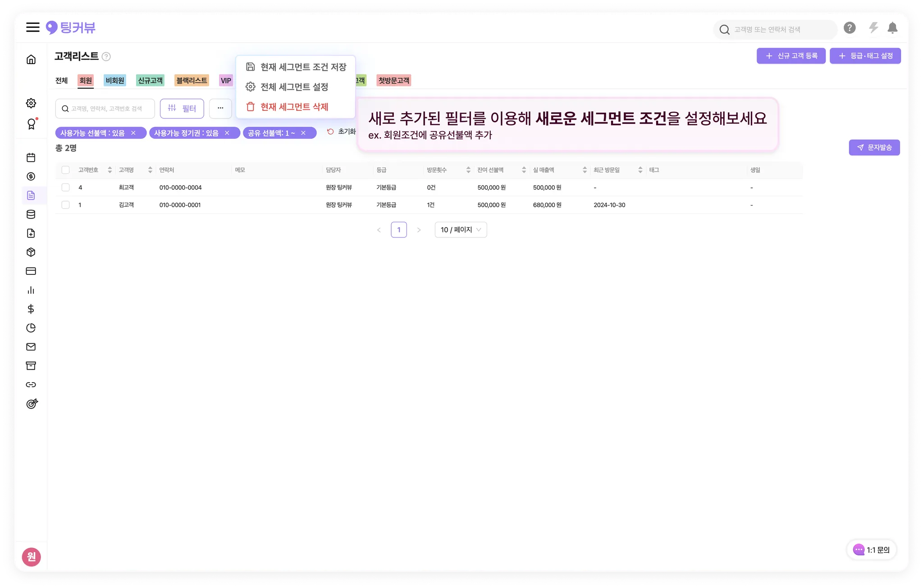The image size is (923, 588).
Task: Click the 문자발송 button
Action: 874,148
